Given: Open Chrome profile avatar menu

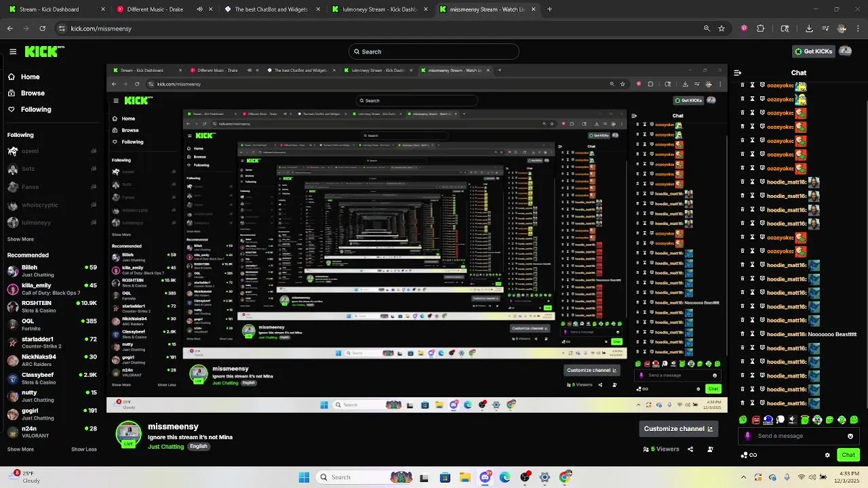Looking at the screenshot, I should tap(842, 28).
